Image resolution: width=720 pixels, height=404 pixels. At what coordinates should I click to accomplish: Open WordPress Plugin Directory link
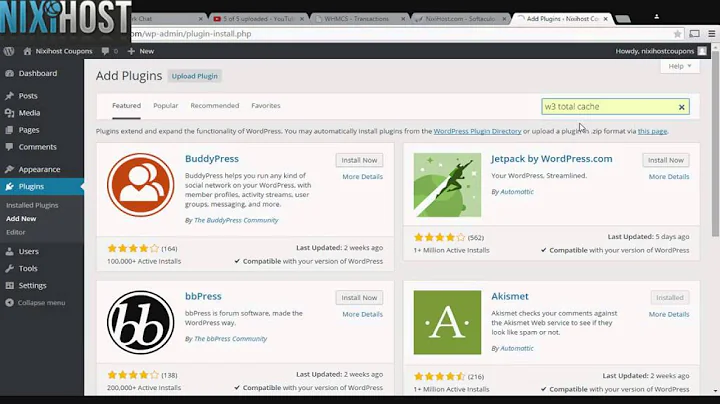[x=477, y=131]
